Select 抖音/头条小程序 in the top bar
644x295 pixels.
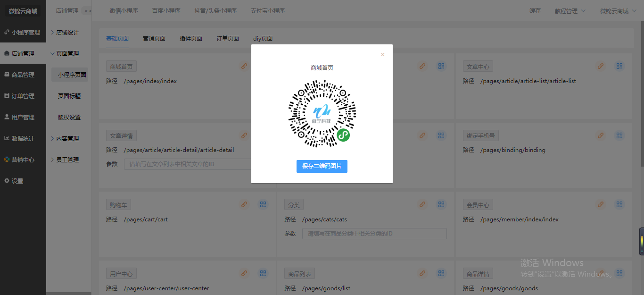point(215,11)
